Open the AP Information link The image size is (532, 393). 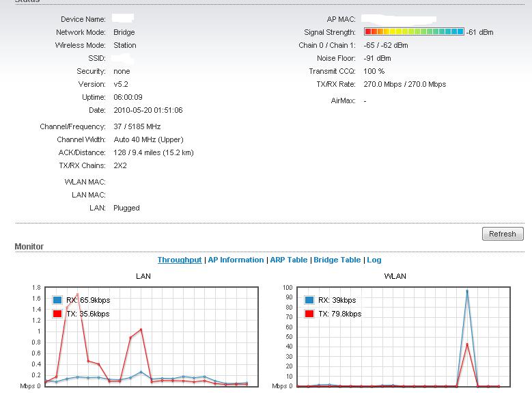[236, 260]
